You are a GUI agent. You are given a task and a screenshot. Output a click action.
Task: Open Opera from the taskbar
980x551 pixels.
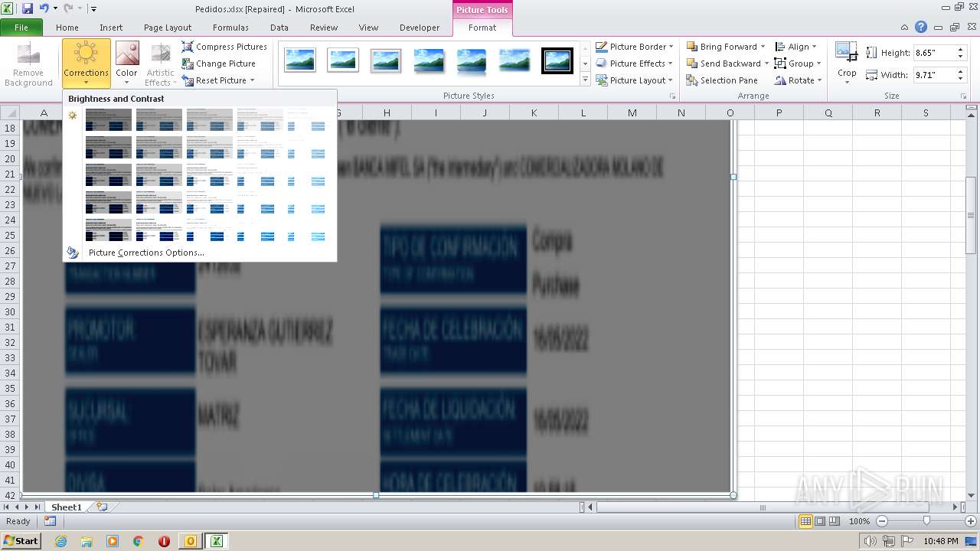click(x=164, y=541)
